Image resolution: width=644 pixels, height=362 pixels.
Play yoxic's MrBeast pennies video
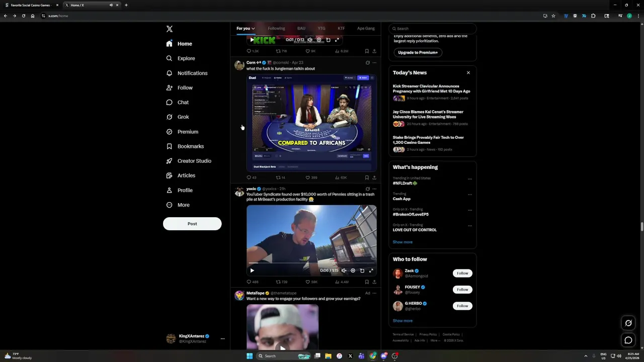pyautogui.click(x=252, y=270)
